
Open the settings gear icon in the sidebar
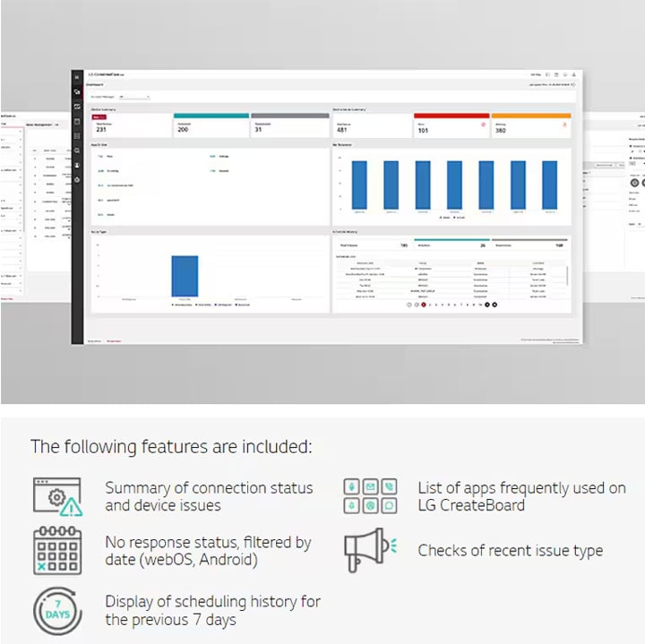point(77,180)
